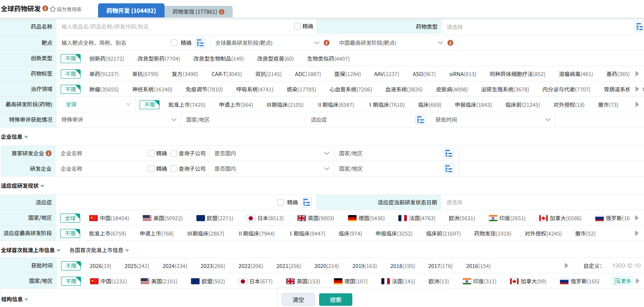Click 更多 icon button in country row
Viewport: 644px width, 307px height.
pyautogui.click(x=622, y=281)
